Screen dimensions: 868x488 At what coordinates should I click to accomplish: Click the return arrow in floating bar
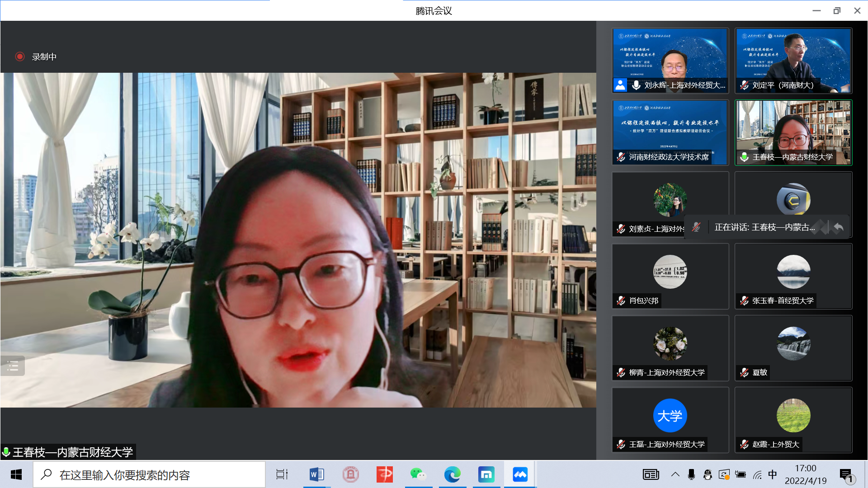(x=839, y=227)
